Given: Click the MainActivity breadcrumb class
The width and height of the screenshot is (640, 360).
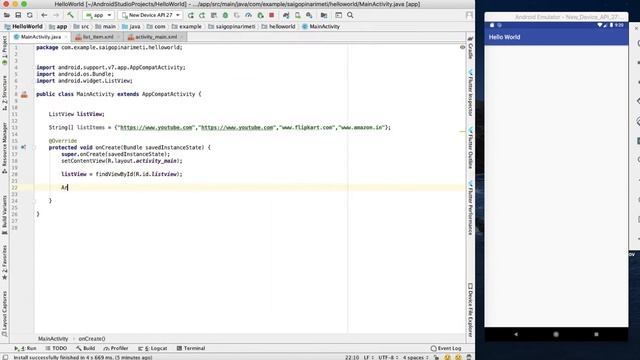Looking at the screenshot, I should coord(321,27).
